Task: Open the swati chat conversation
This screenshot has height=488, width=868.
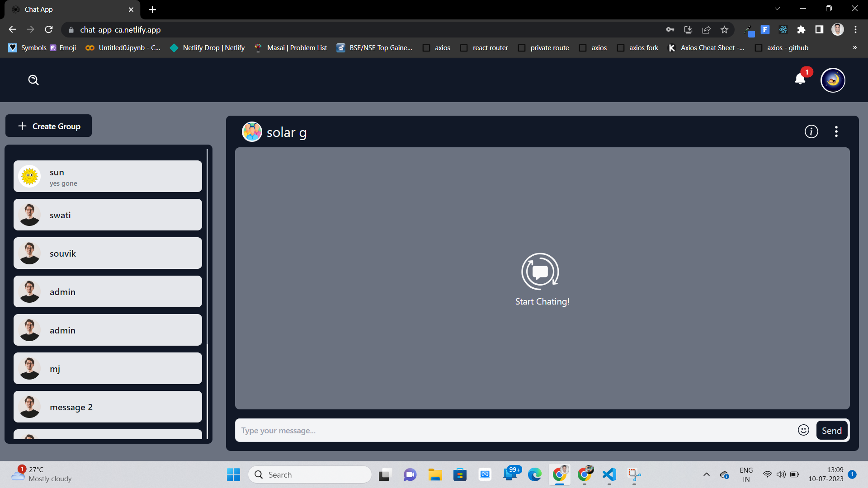Action: coord(108,215)
